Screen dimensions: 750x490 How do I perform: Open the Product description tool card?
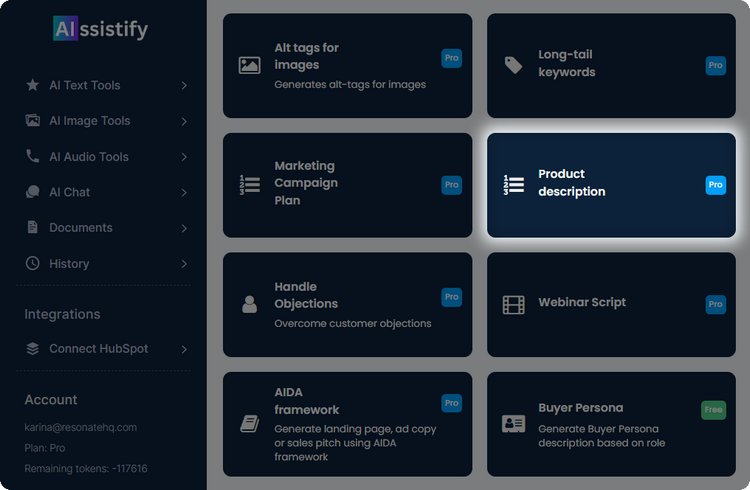point(611,185)
